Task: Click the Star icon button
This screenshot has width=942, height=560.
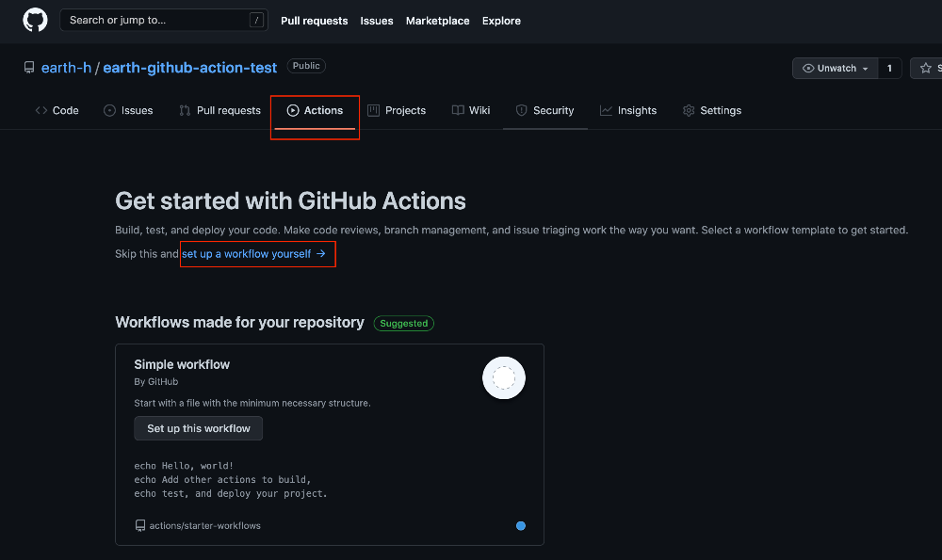Action: (x=926, y=68)
